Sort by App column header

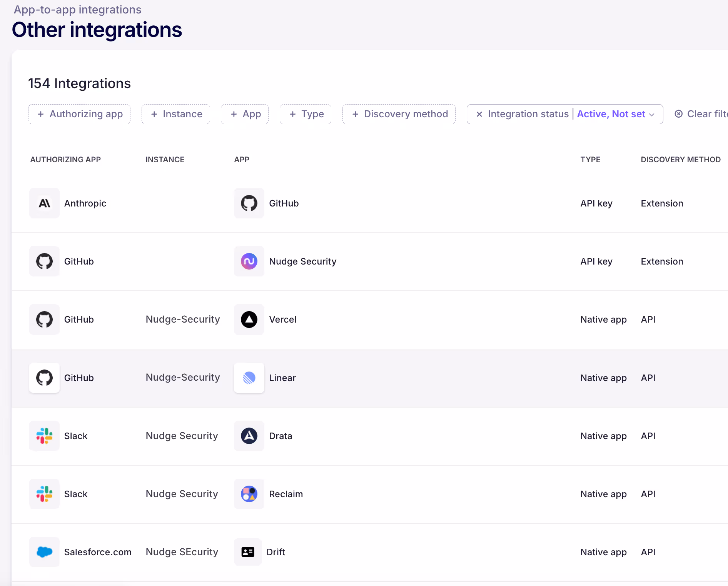coord(242,160)
